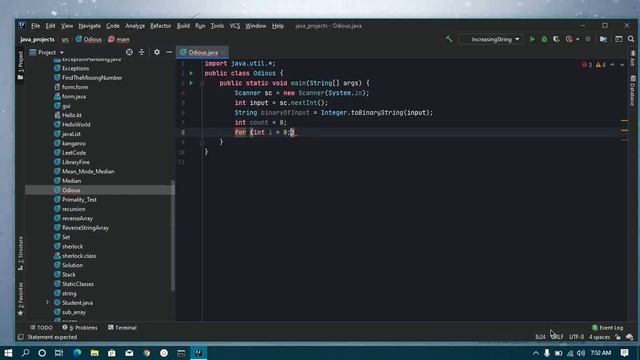Image resolution: width=640 pixels, height=360 pixels.
Task: Click the volume icon in system tray
Action: click(x=581, y=353)
